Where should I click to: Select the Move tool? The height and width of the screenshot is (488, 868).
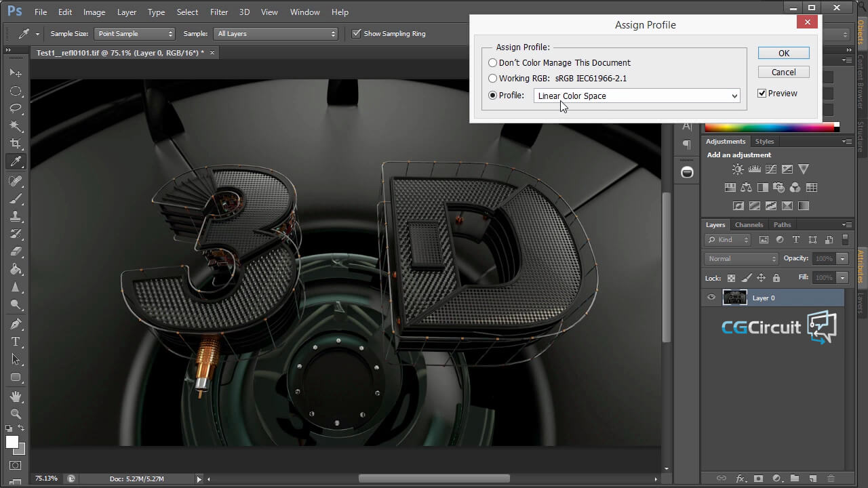coord(16,73)
